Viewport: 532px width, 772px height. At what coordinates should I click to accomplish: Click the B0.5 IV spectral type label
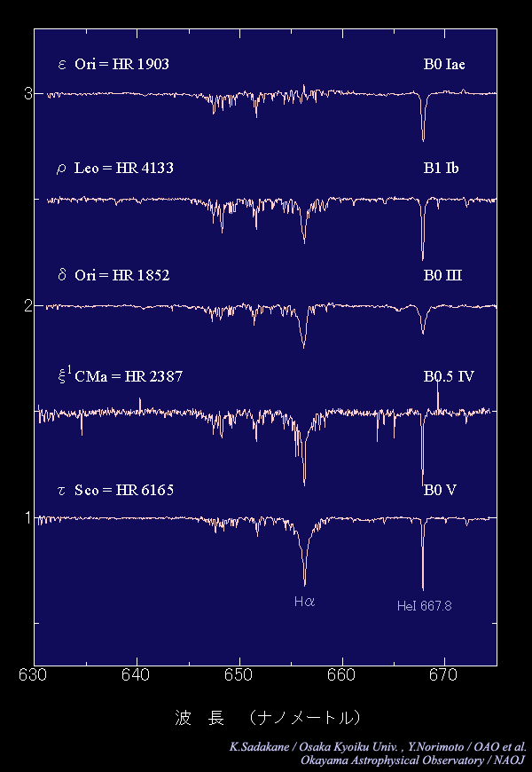point(449,376)
